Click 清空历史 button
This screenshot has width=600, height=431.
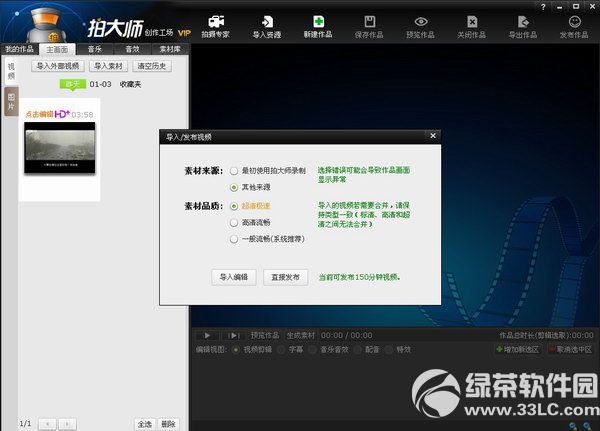[x=152, y=66]
